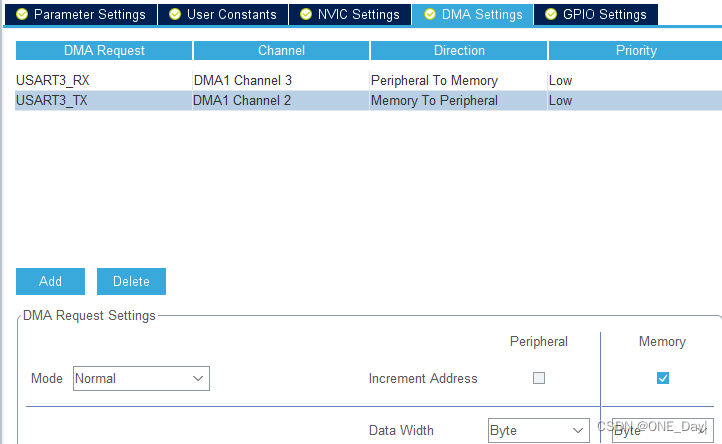Open the NVIC Settings tab
The image size is (722, 444).
pos(350,14)
